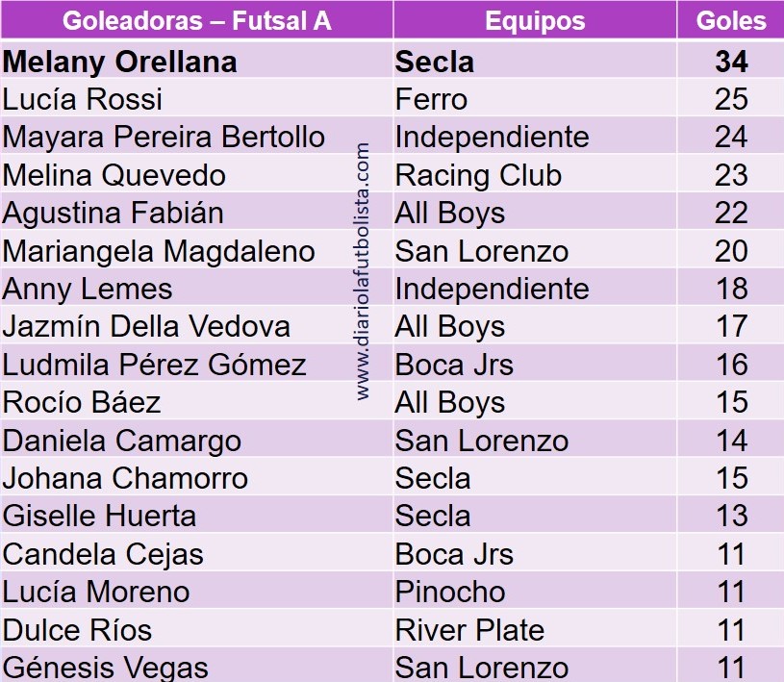The height and width of the screenshot is (682, 784).
Task: Click on Mayara Pereira Bertollo
Action: (x=164, y=137)
